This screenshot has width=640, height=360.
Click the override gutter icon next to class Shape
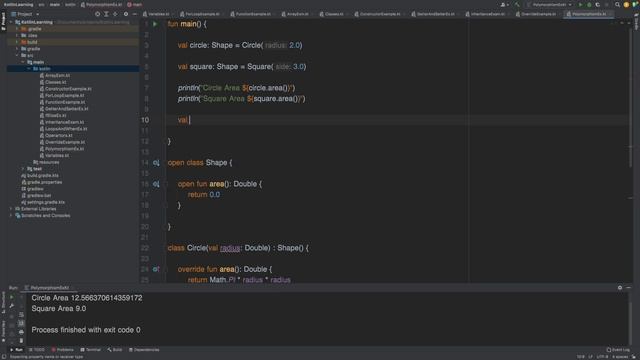click(156, 163)
